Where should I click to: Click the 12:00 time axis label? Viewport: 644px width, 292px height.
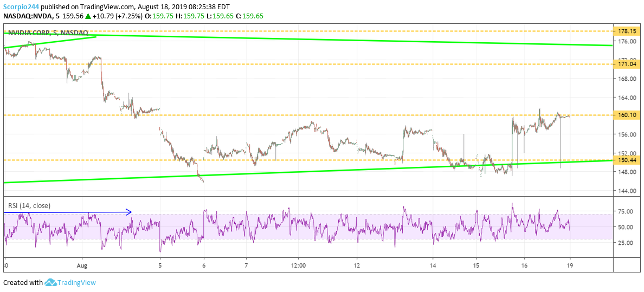(x=298, y=265)
